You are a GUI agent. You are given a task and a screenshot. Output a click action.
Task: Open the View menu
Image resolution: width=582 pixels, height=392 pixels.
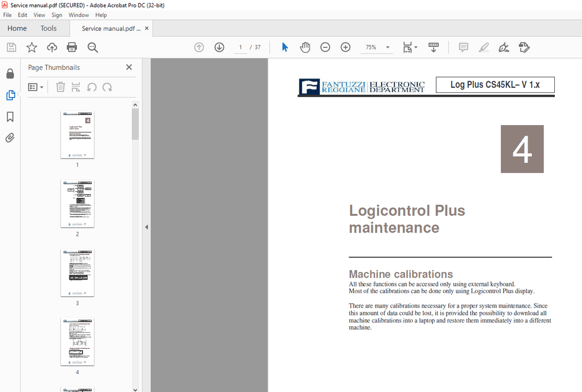click(39, 15)
